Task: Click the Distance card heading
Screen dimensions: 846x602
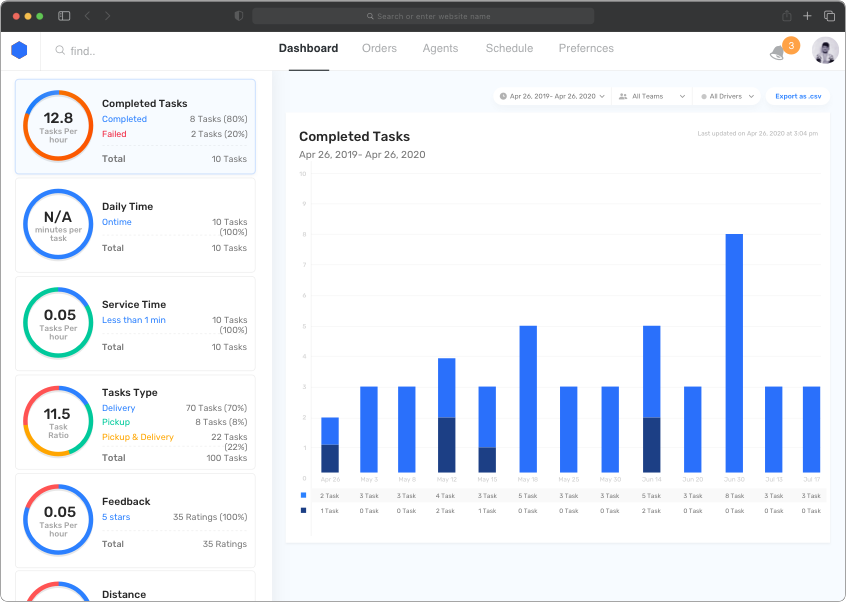Action: (x=124, y=594)
